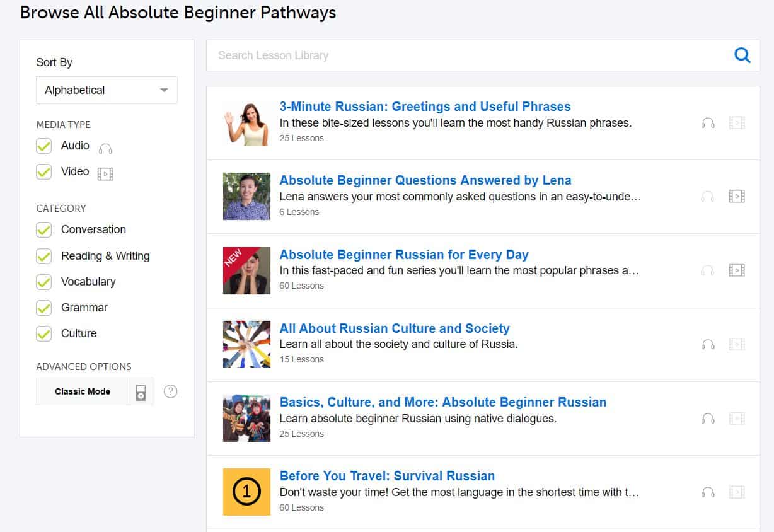Click the Lena pathway thumbnail image
Viewport: 774px width, 532px height.
click(246, 196)
